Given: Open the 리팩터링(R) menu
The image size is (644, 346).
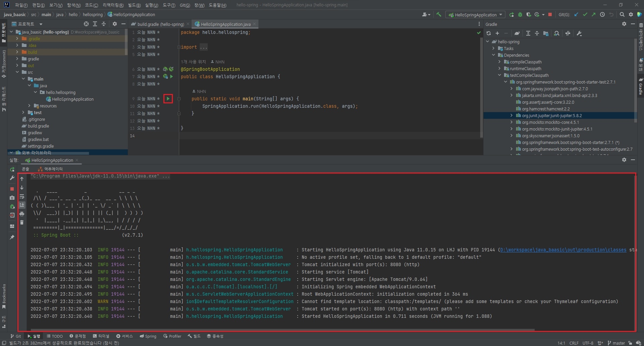Looking at the screenshot, I should click(x=113, y=5).
